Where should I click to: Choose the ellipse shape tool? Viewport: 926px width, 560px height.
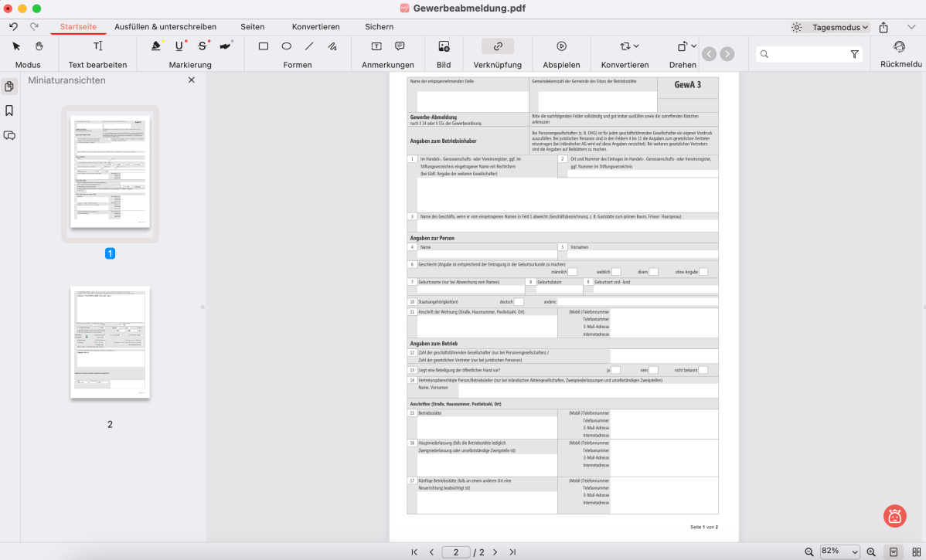pyautogui.click(x=286, y=46)
